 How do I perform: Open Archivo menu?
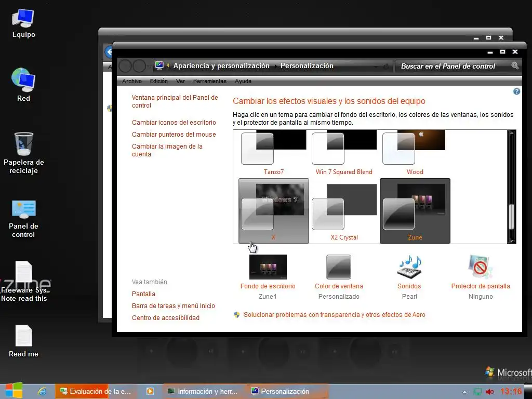coord(132,81)
